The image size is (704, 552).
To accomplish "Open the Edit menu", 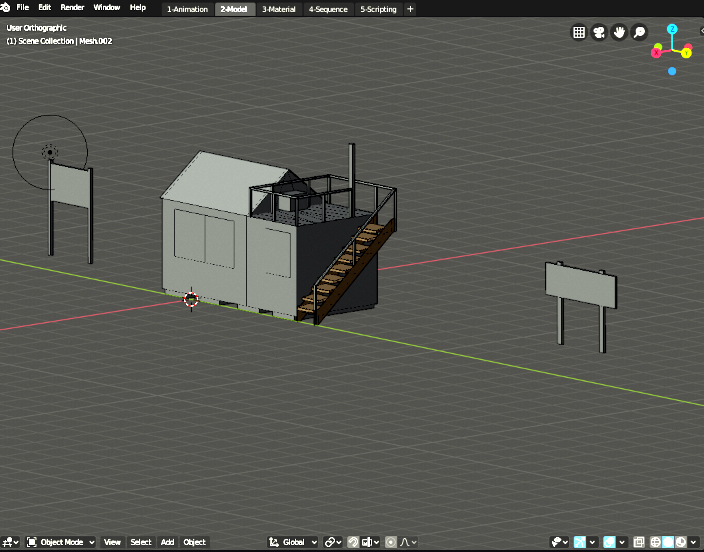I will pyautogui.click(x=44, y=7).
